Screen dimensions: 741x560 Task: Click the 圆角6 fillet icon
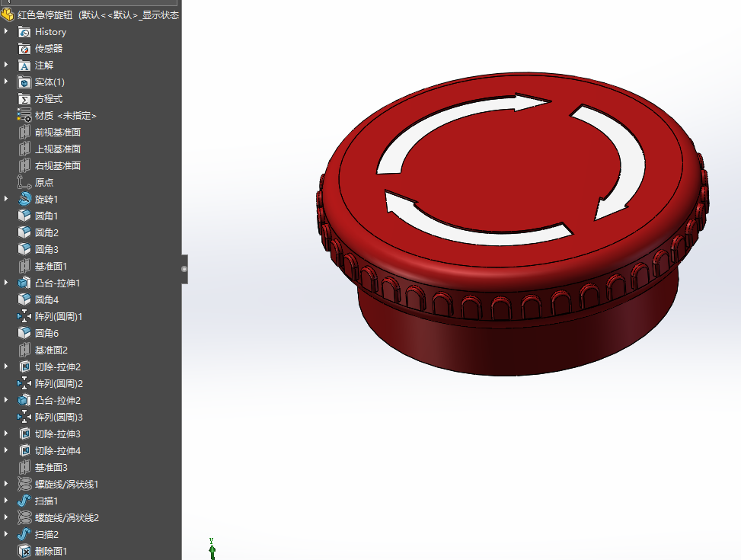pos(24,333)
